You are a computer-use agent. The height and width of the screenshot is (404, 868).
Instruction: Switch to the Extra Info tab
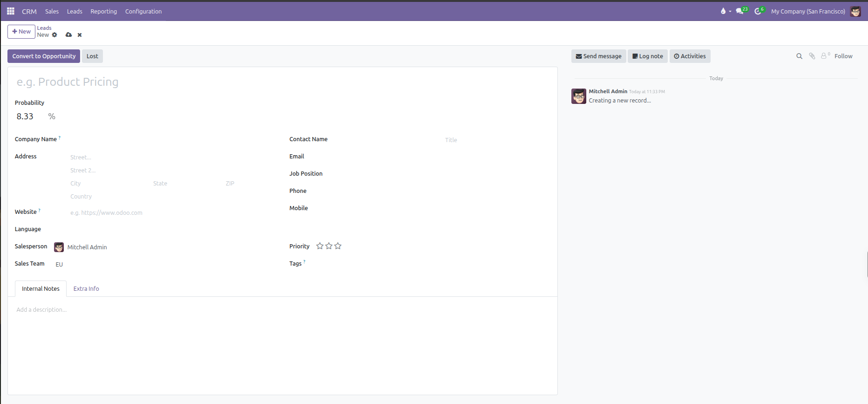[86, 289]
